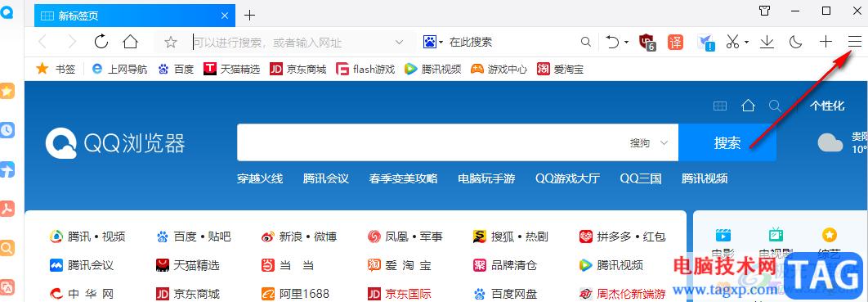
Task: Open the skin shirt icon in title bar
Action: (764, 11)
